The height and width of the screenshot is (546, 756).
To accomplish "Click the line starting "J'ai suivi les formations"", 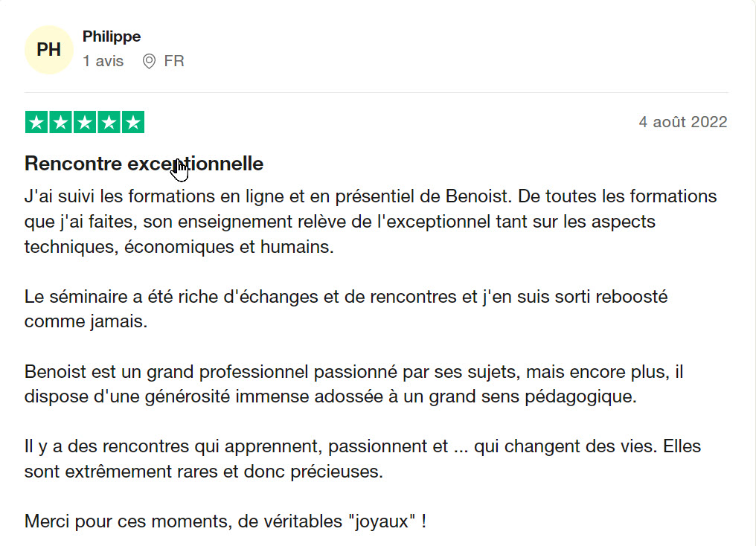I will pyautogui.click(x=371, y=197).
